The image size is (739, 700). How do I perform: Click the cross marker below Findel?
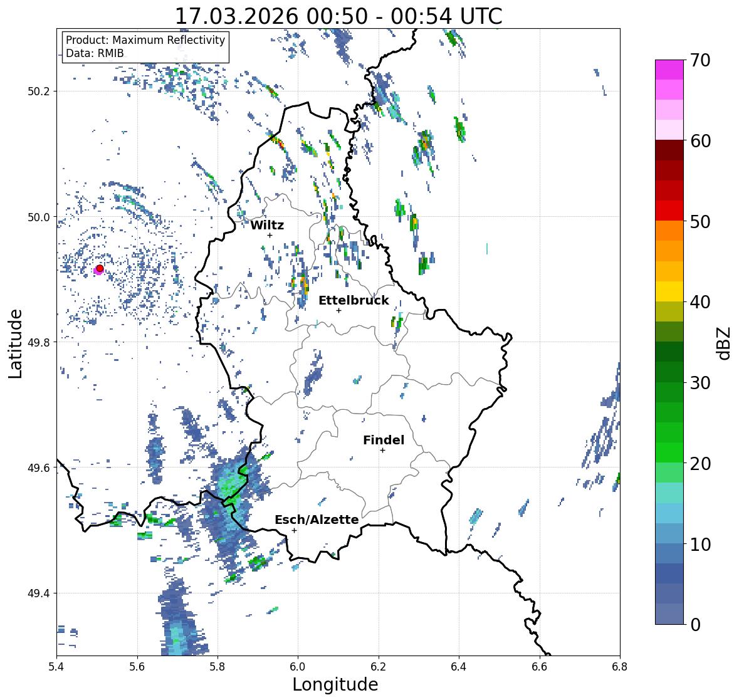tap(383, 451)
